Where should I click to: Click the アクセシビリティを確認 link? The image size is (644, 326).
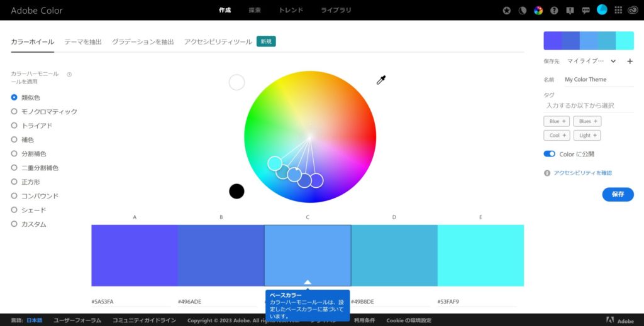pos(582,173)
